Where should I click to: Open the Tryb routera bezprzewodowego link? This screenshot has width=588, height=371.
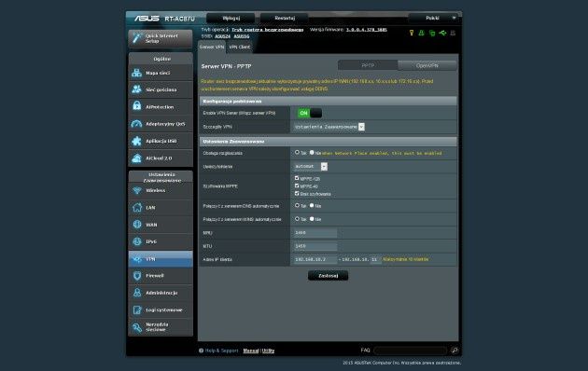(267, 30)
